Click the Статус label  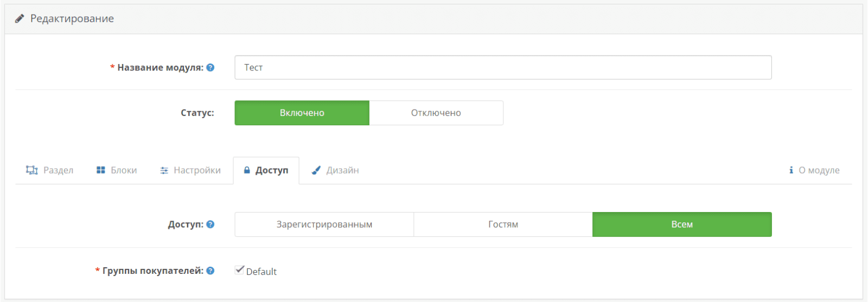[197, 113]
